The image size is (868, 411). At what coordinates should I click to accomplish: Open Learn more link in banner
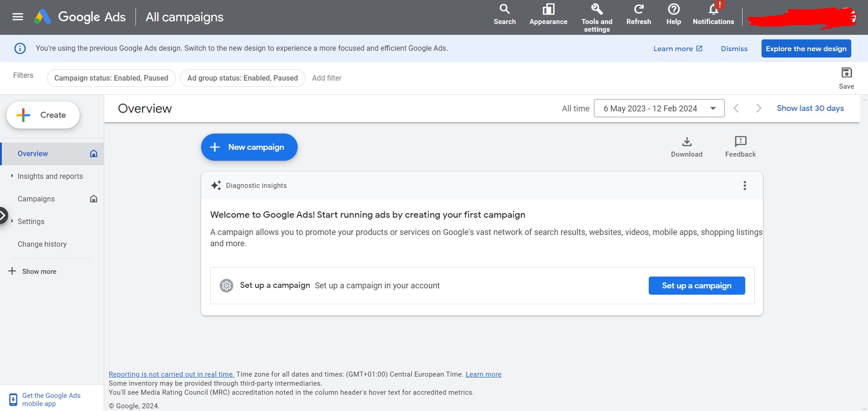coord(678,48)
